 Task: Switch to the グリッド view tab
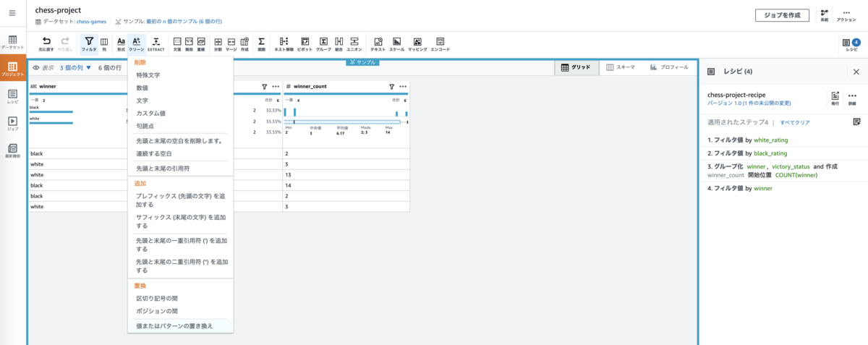(576, 67)
